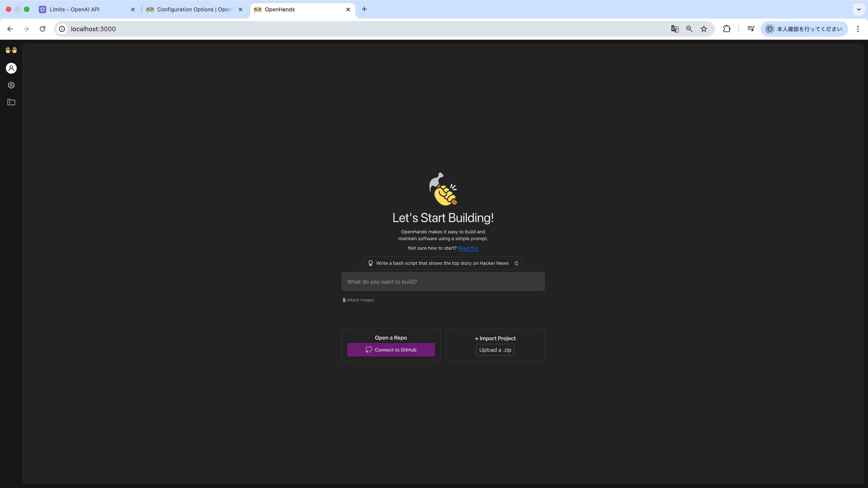Open settings via the gear icon
The height and width of the screenshot is (488, 868).
coord(11,85)
